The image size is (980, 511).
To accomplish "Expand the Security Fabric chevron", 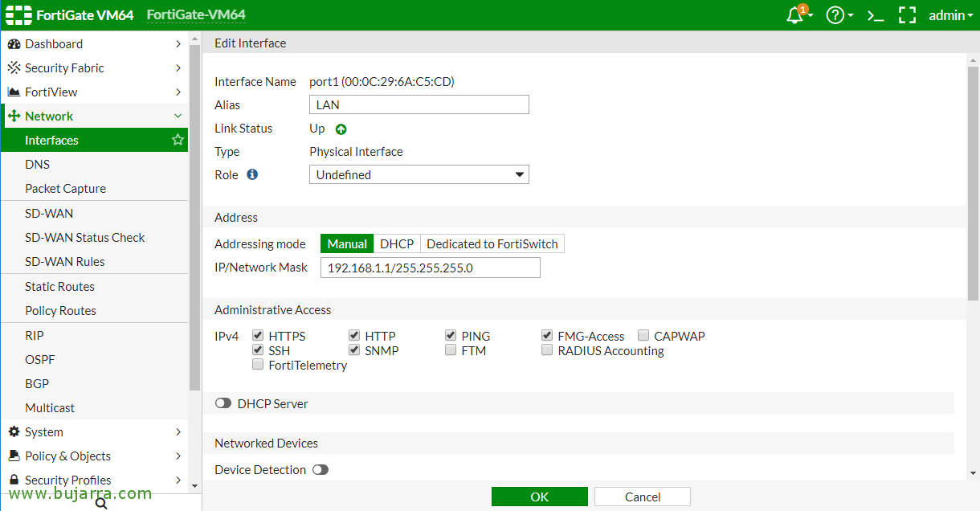I will coord(178,68).
